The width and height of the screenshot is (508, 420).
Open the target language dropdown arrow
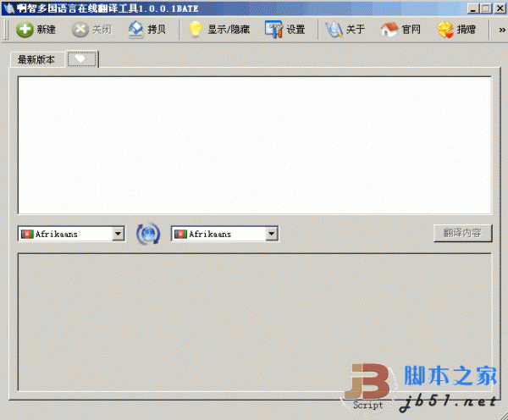(x=272, y=234)
